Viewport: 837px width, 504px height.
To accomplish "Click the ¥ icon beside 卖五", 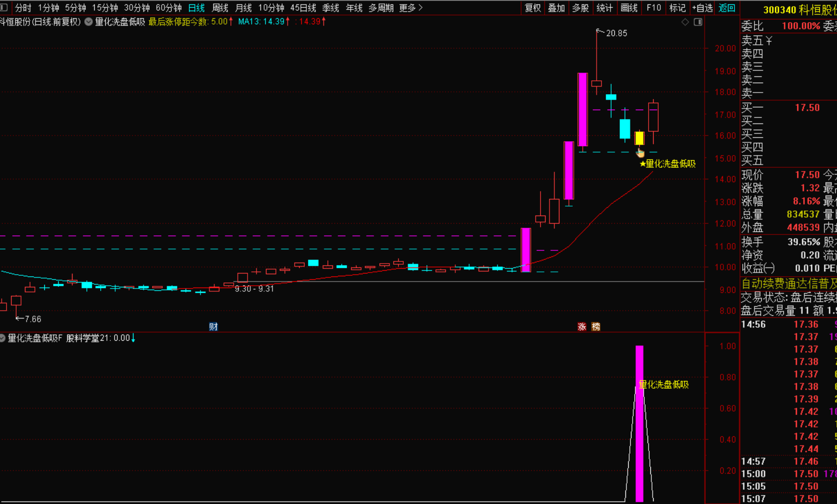I will (x=769, y=41).
